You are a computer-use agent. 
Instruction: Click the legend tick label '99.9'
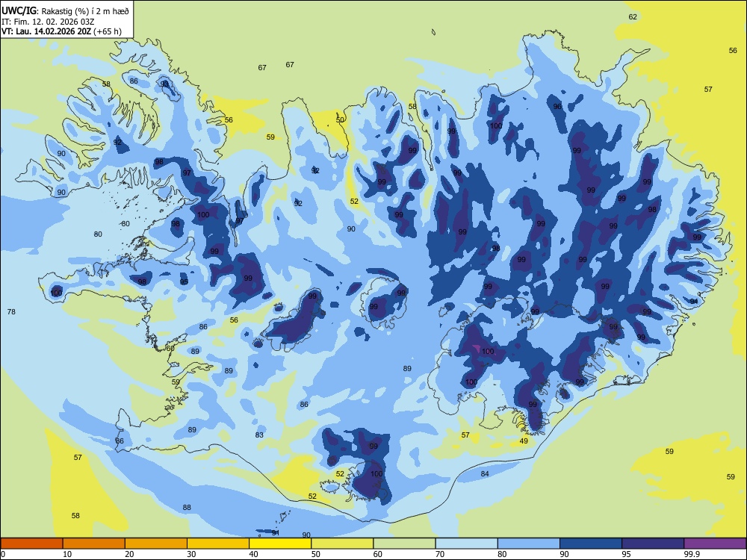692,554
